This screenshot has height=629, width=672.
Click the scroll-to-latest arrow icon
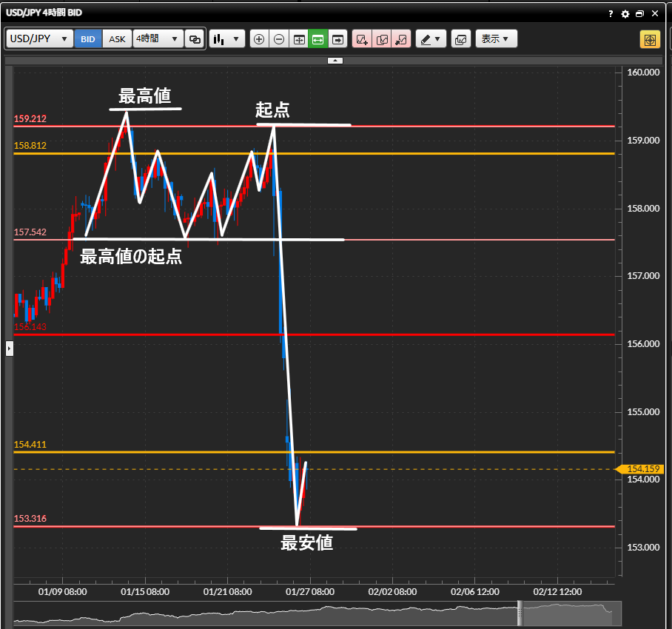[338, 39]
